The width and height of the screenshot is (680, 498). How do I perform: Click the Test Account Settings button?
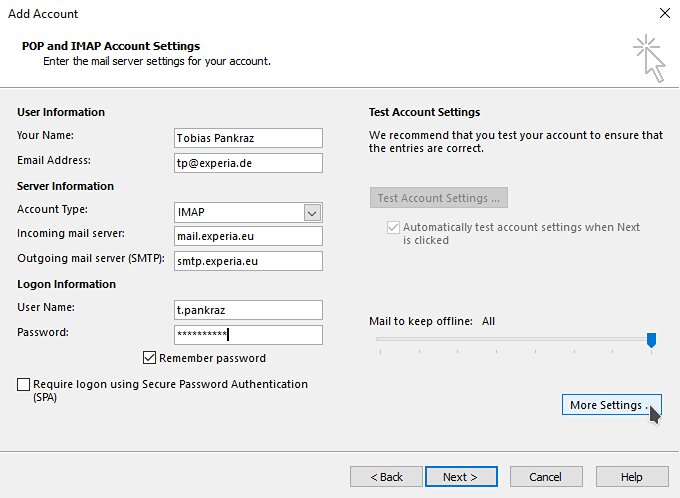tap(439, 197)
